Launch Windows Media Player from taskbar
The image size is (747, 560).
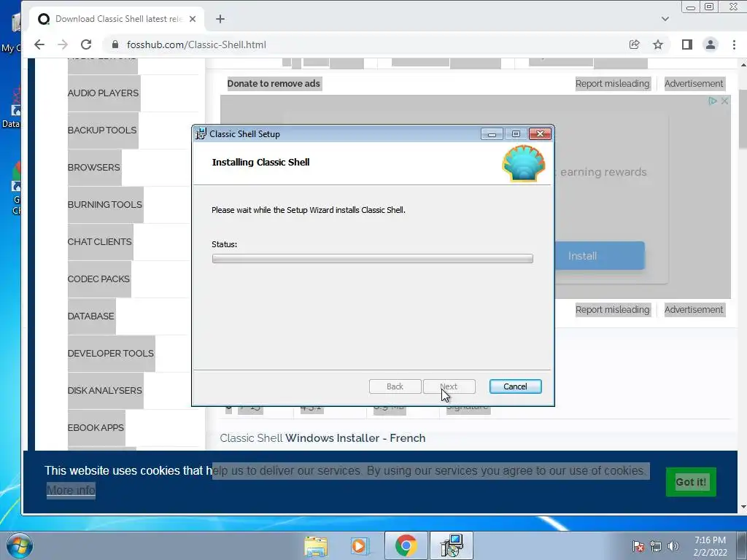pos(360,546)
